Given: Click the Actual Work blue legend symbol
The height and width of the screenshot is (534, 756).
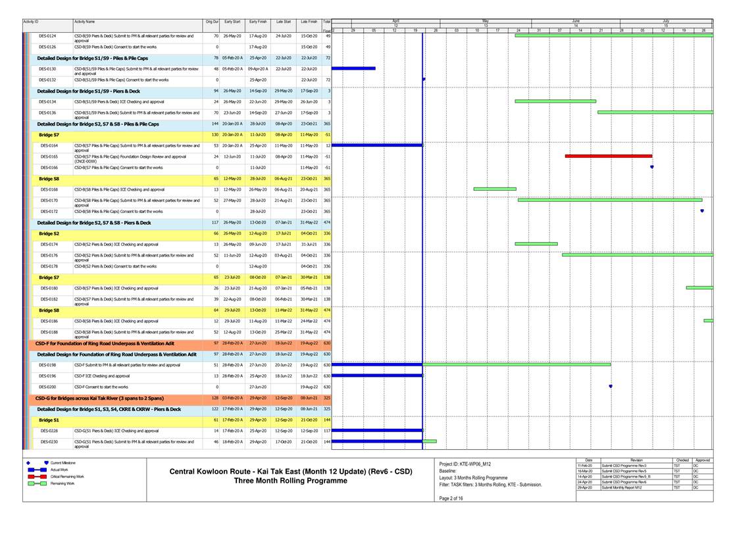Looking at the screenshot, I should point(37,470).
